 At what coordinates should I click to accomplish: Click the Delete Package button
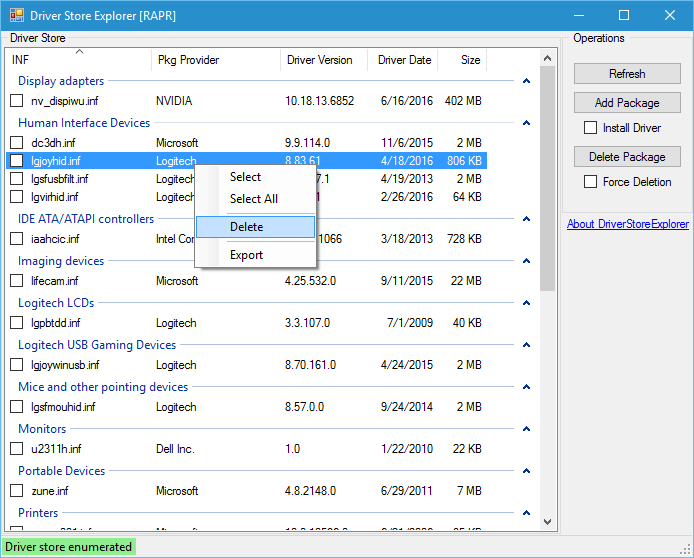[x=627, y=157]
